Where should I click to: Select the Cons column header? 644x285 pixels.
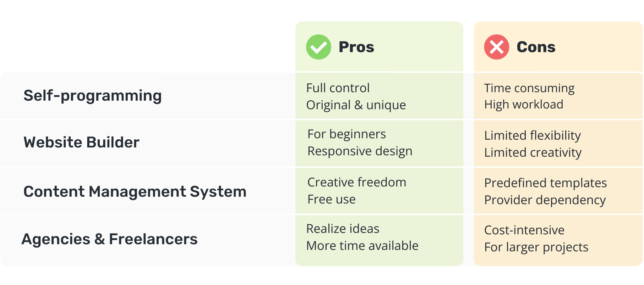[536, 47]
